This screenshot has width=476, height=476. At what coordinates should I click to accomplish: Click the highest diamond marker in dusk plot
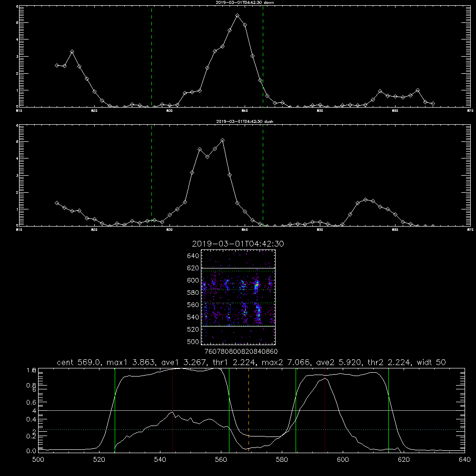pos(222,140)
